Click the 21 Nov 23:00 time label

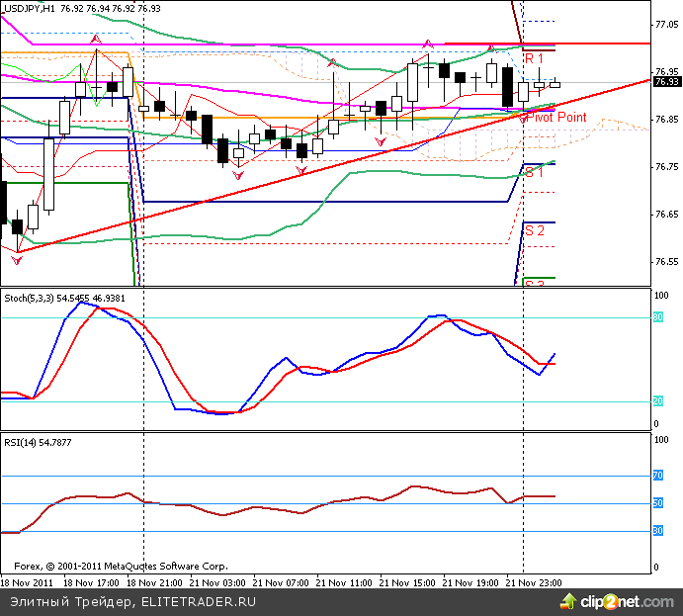[534, 583]
